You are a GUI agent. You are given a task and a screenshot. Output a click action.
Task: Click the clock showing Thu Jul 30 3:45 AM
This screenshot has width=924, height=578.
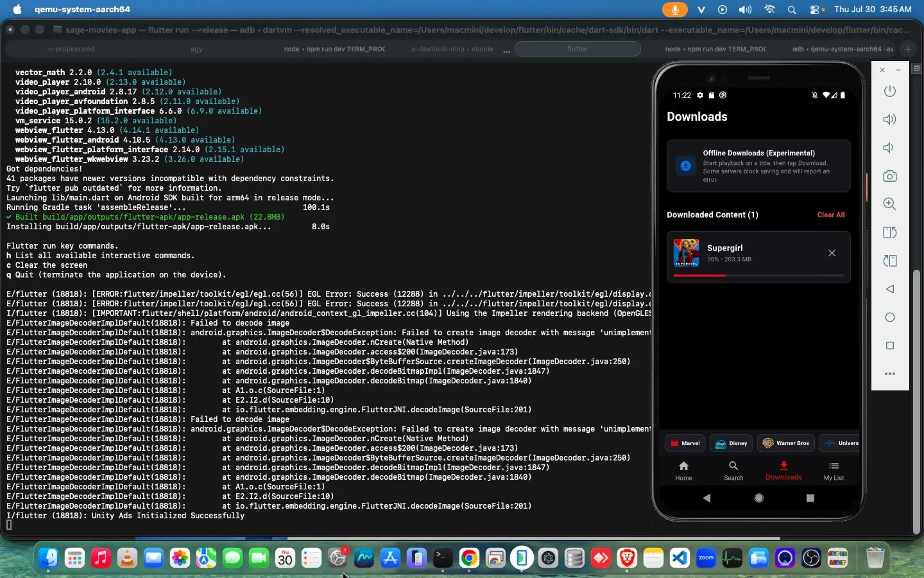(x=873, y=10)
